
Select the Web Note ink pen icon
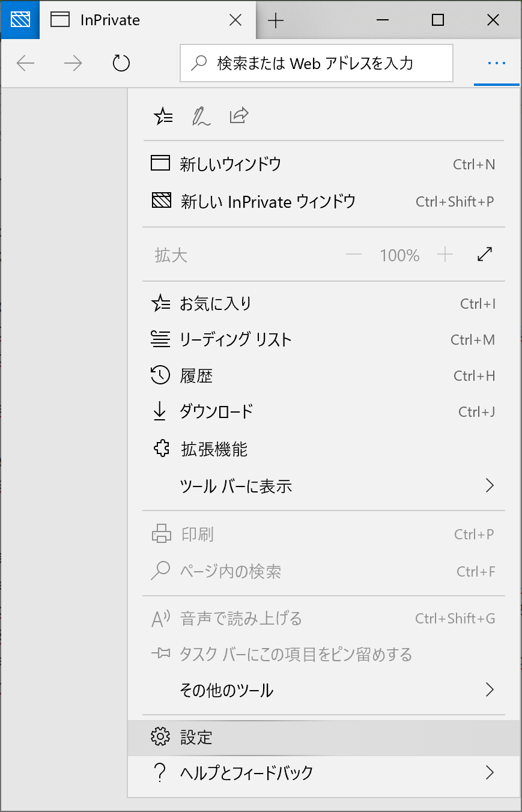point(201,116)
